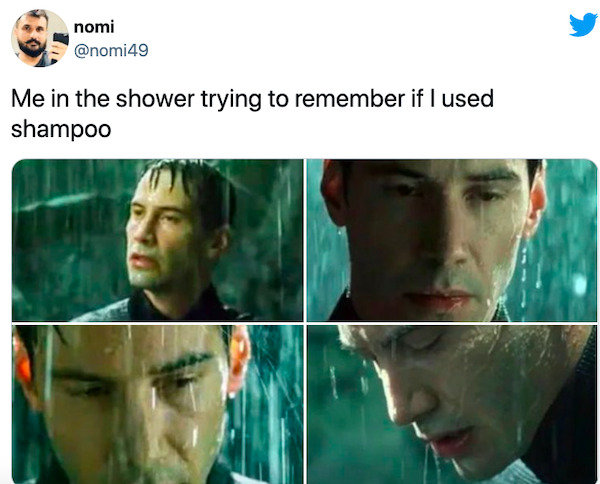The image size is (600, 484).
Task: Open the bottom-right photo of man looking down
Action: coord(452,404)
